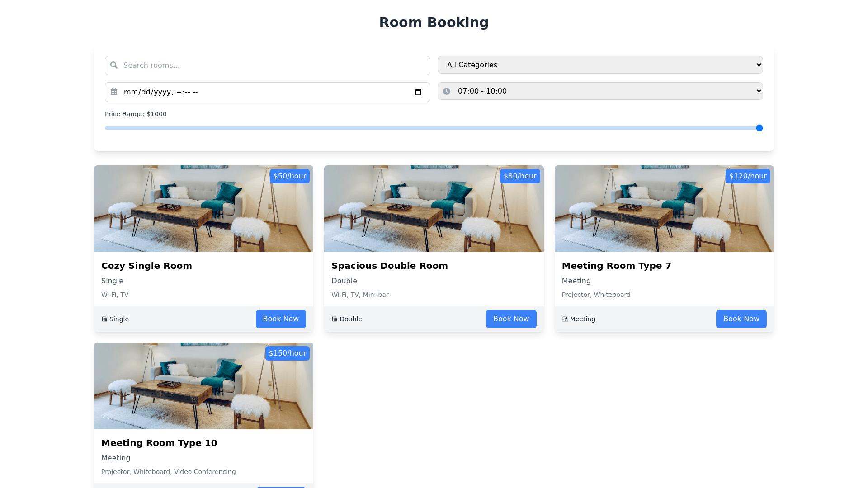Open the All Categories dropdown
This screenshot has height=488, width=868.
tap(600, 65)
